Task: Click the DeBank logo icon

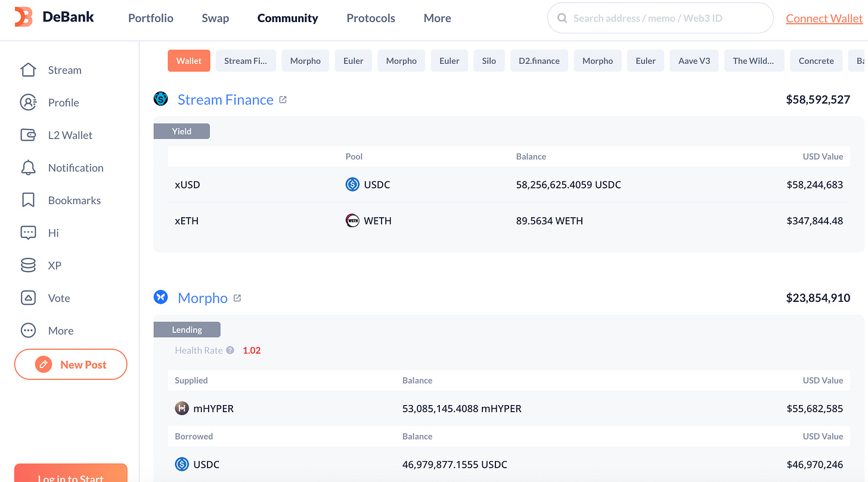Action: click(x=23, y=17)
